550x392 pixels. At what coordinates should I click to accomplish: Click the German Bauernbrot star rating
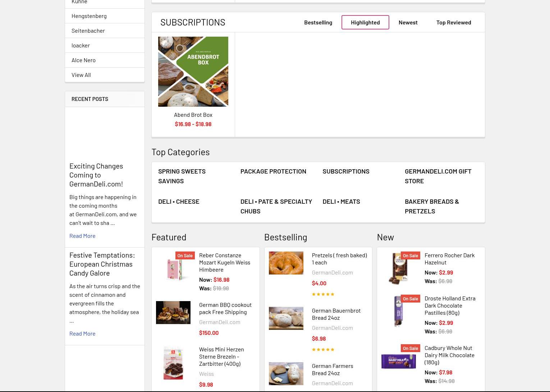[x=323, y=350]
